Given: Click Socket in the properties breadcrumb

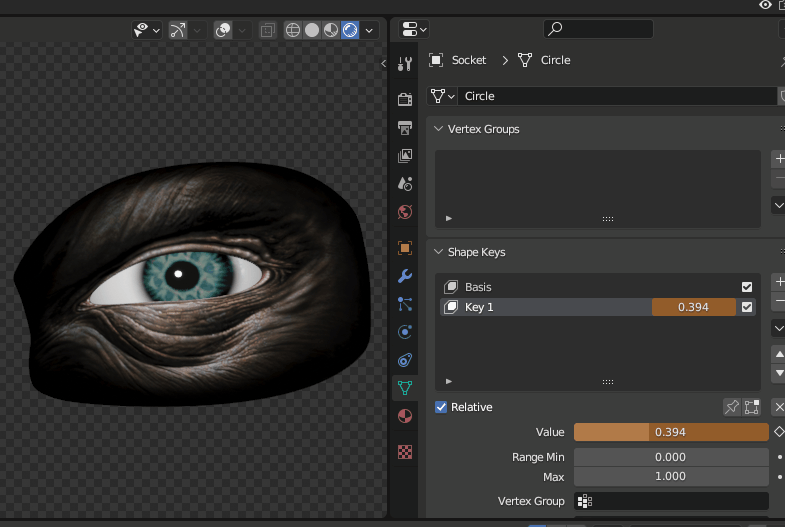Looking at the screenshot, I should pyautogui.click(x=468, y=60).
